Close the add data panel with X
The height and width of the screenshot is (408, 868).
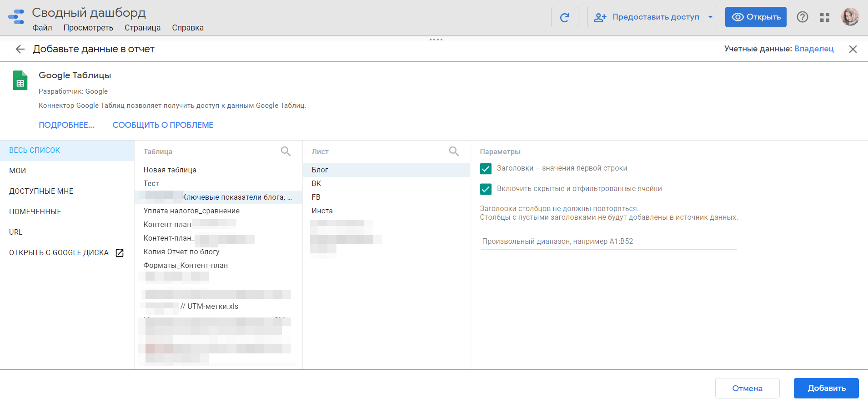tap(853, 49)
